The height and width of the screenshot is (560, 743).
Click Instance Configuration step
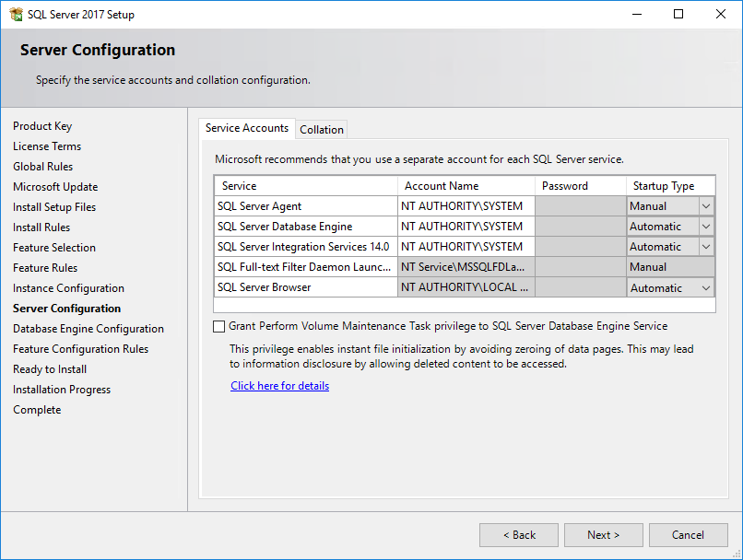[69, 288]
